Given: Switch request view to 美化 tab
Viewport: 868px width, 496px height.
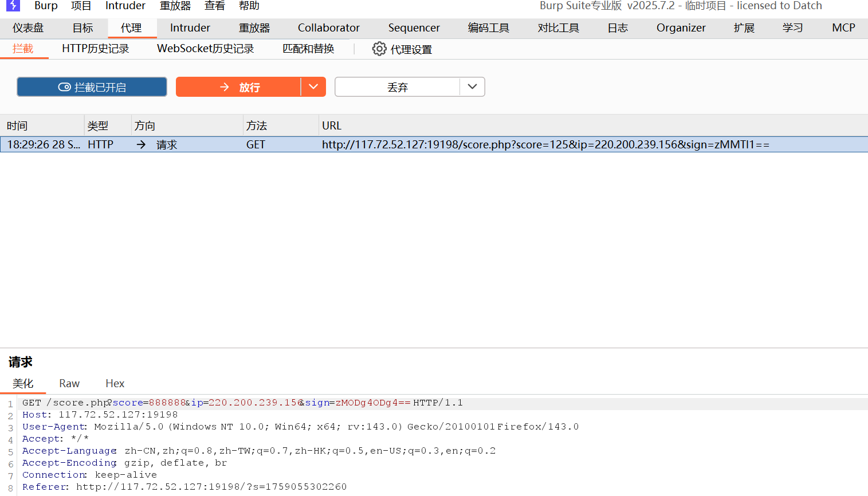Looking at the screenshot, I should [23, 383].
